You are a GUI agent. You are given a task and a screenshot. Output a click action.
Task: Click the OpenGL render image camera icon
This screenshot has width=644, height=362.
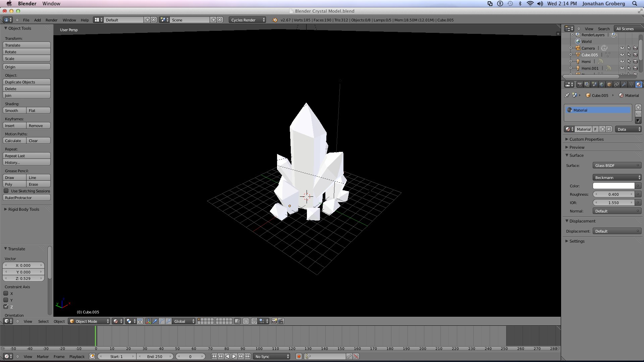(x=274, y=321)
